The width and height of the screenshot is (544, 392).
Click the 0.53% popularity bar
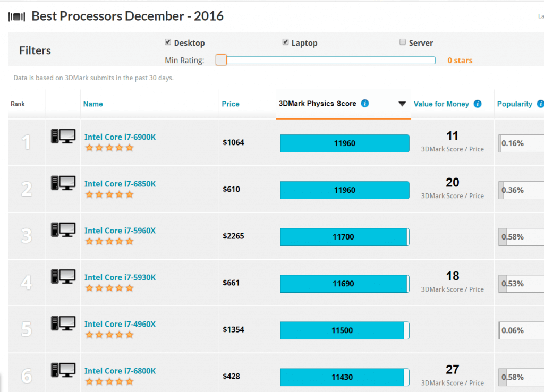(521, 284)
